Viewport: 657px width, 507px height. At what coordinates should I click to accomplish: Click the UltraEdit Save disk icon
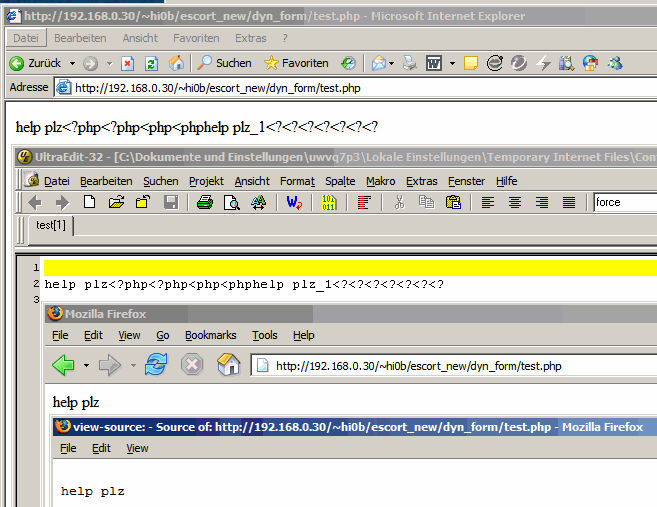point(170,202)
